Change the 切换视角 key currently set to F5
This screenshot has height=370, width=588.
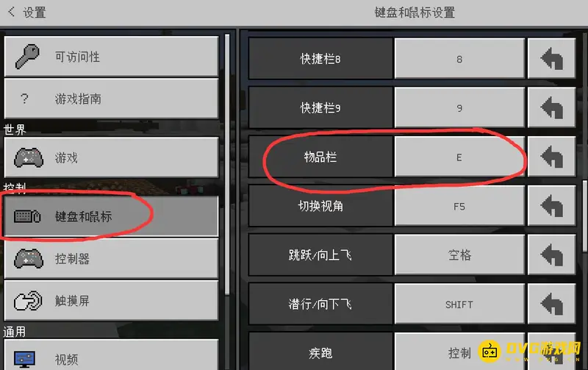click(x=459, y=206)
